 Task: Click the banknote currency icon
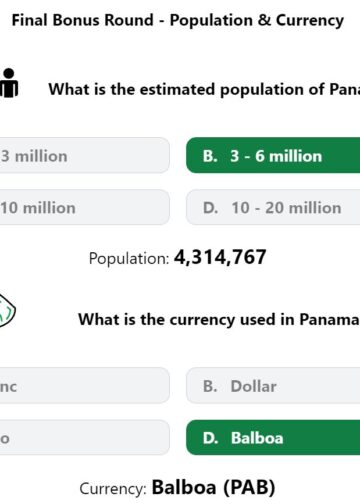(x=7, y=310)
